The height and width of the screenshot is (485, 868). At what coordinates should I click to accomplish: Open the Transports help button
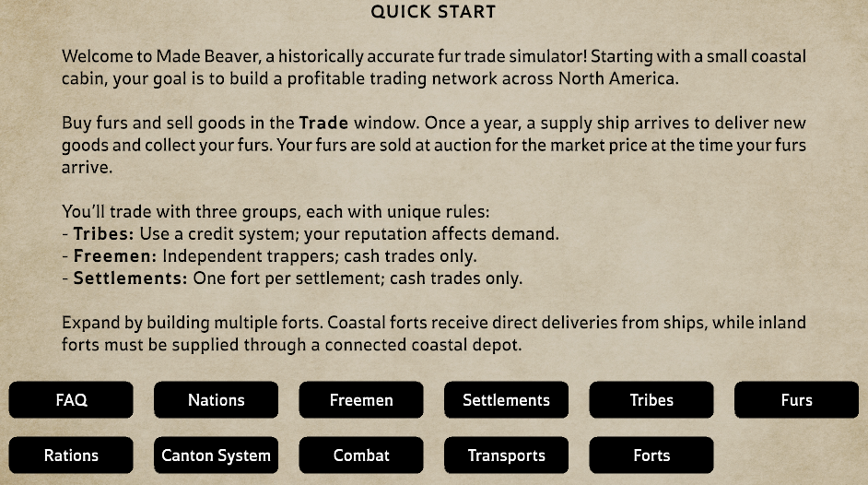point(506,455)
